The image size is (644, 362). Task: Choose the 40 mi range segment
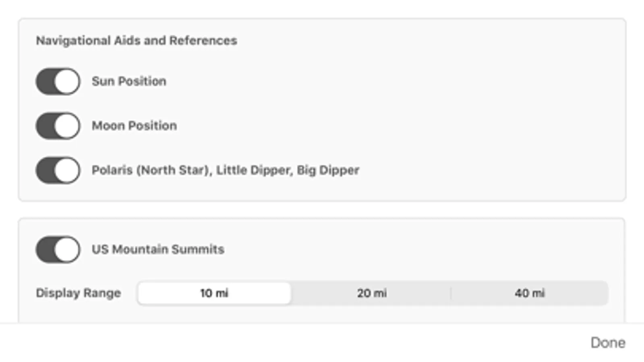point(529,293)
